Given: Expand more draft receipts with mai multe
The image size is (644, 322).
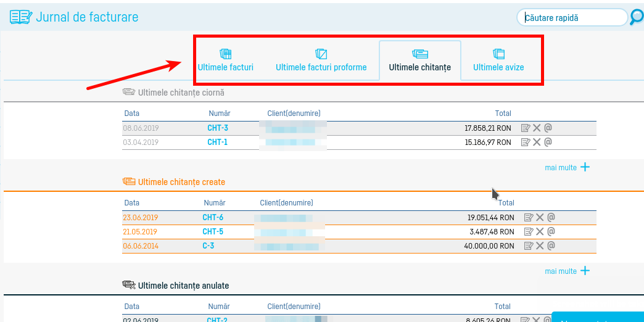Looking at the screenshot, I should point(567,167).
